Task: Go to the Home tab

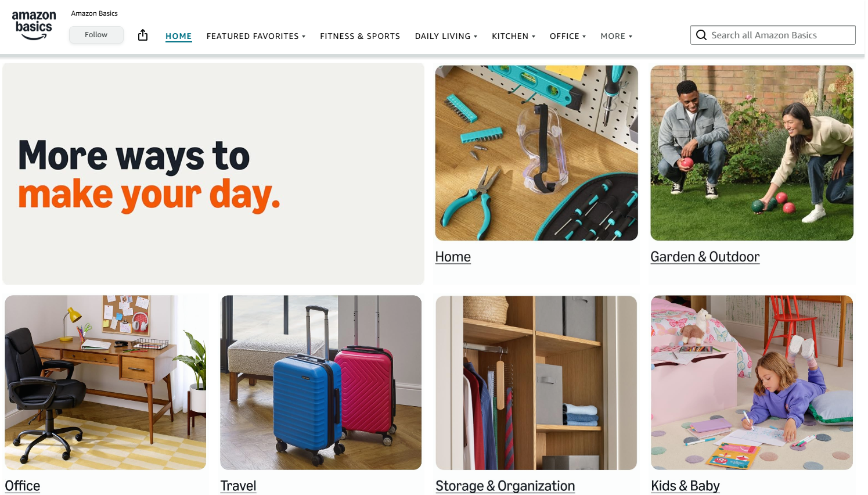Action: coord(179,36)
